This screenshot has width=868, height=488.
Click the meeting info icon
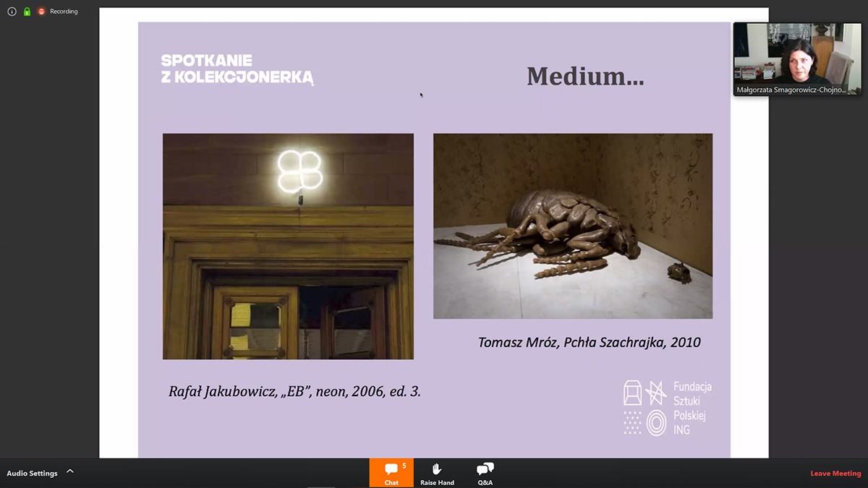point(12,12)
